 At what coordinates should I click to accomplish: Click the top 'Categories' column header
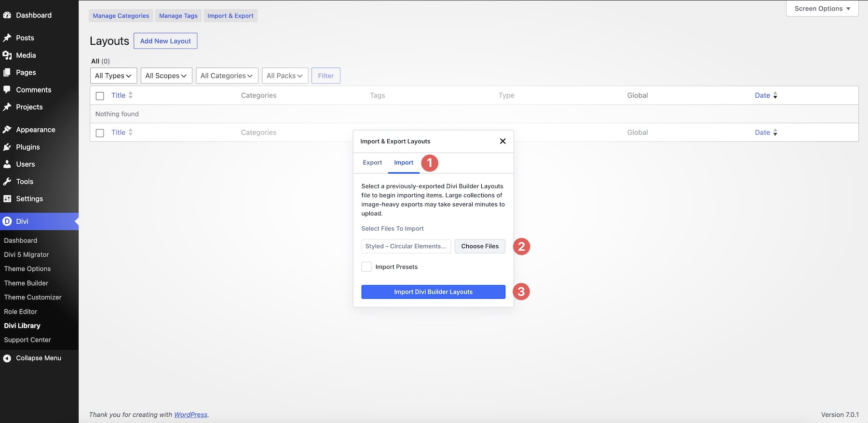[259, 95]
